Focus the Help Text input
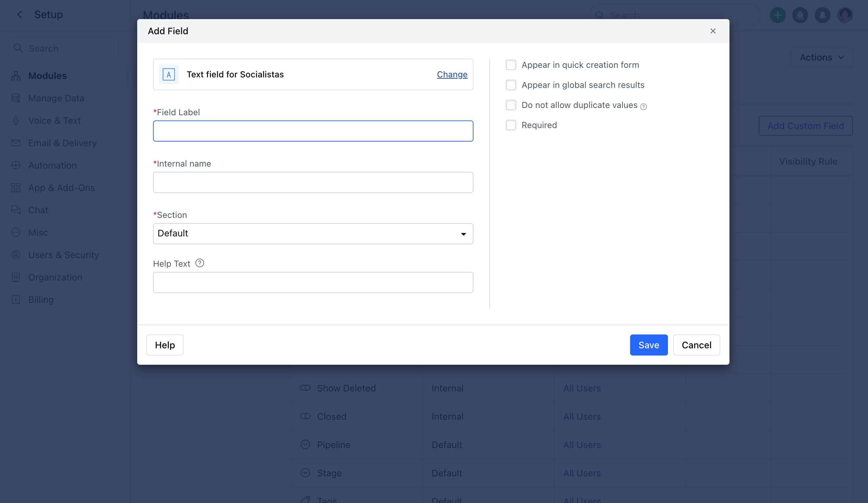This screenshot has width=868, height=503. [313, 282]
